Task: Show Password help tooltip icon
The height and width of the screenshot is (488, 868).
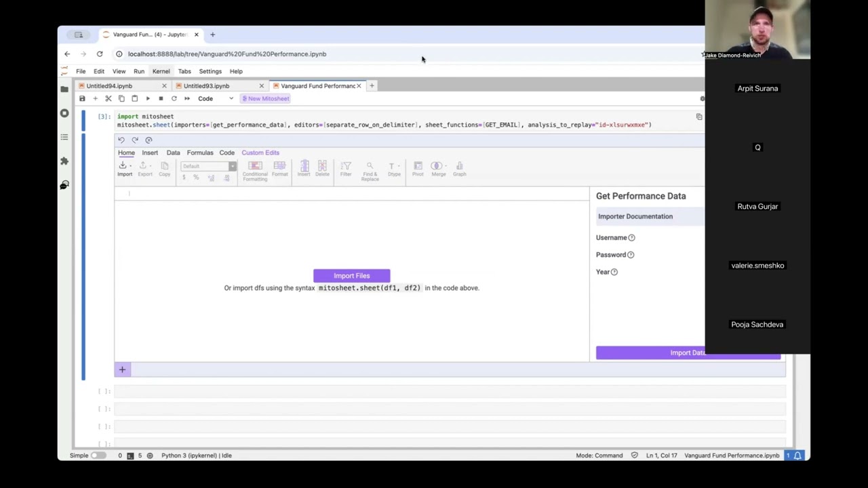Action: coord(631,255)
